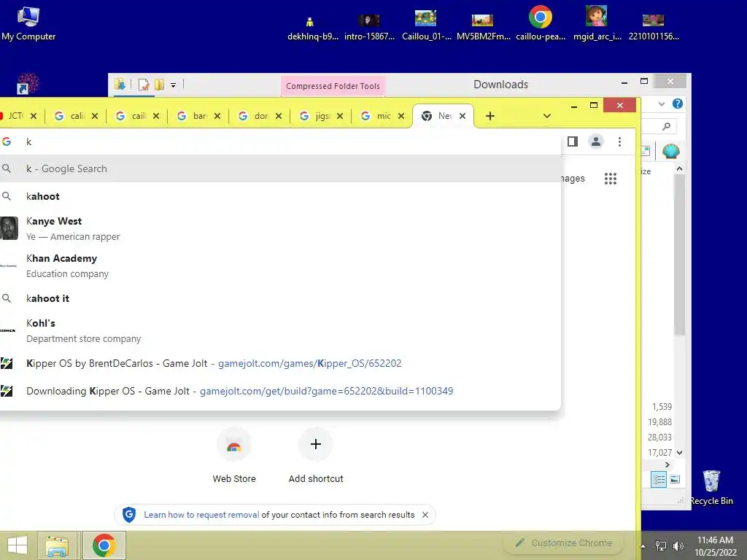Click the Downloads window search magnifier
Image resolution: width=747 pixels, height=560 pixels.
(667, 126)
